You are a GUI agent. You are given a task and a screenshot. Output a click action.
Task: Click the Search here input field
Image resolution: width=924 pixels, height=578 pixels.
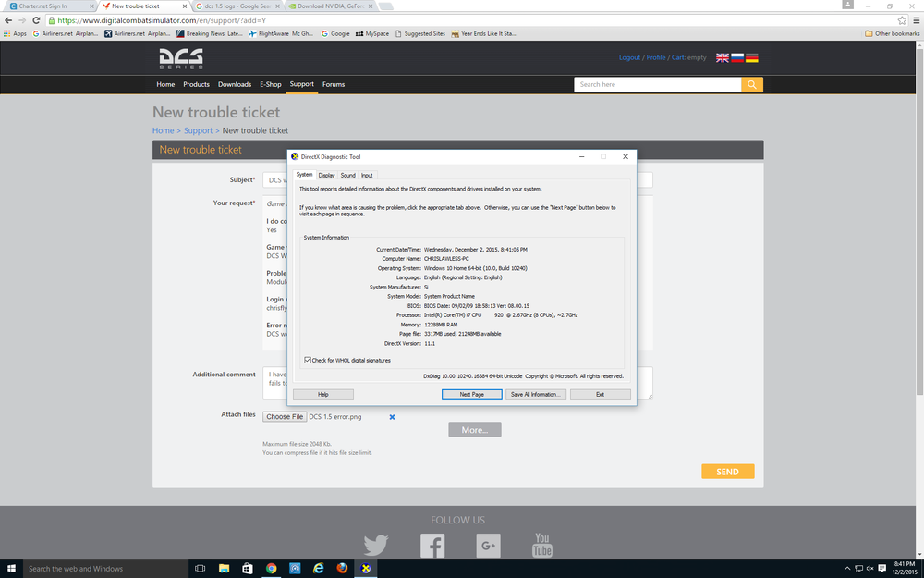click(658, 85)
